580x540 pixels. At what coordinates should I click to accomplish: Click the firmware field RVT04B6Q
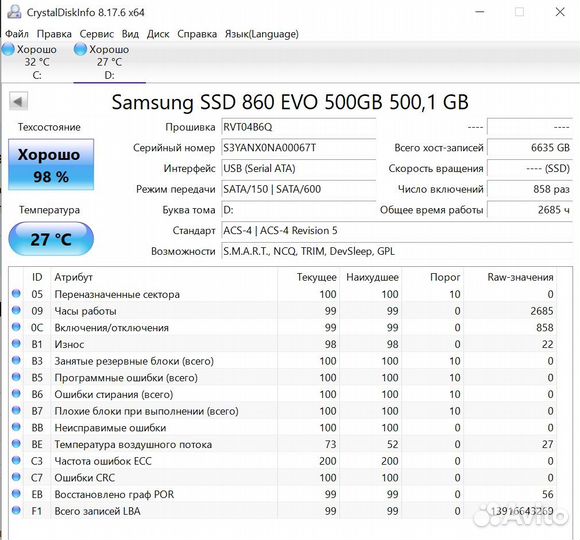298,127
